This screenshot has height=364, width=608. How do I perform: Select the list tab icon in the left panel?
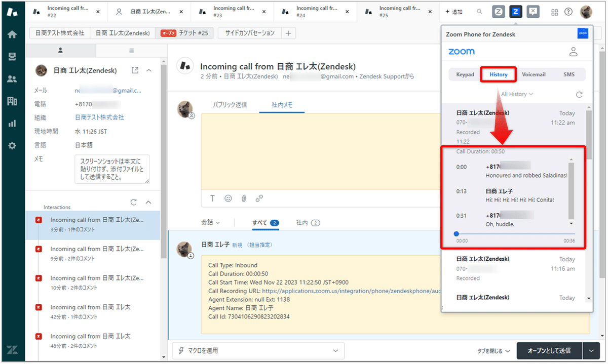pyautogui.click(x=131, y=50)
